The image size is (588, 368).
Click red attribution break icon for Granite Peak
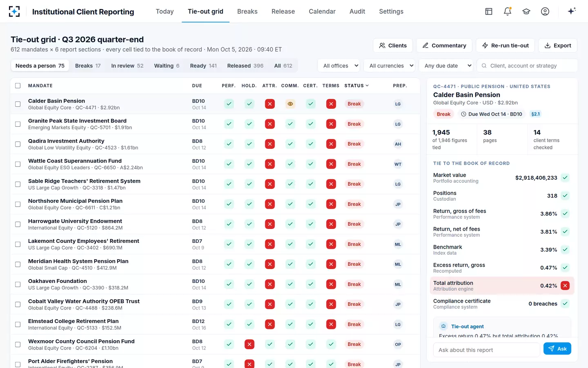[270, 124]
